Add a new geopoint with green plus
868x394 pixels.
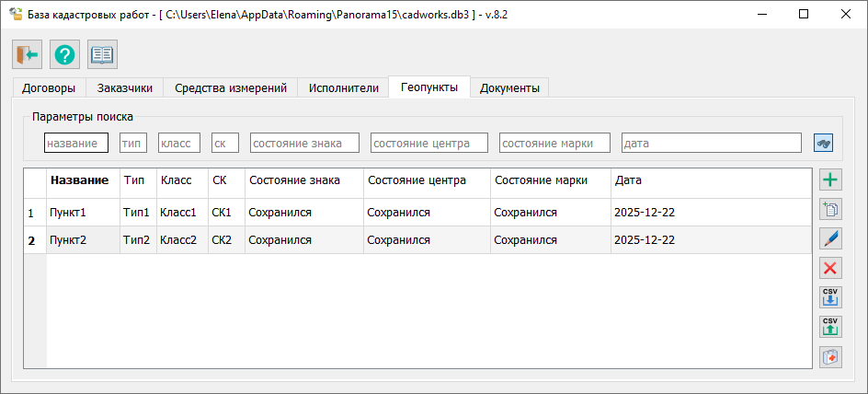[x=830, y=180]
